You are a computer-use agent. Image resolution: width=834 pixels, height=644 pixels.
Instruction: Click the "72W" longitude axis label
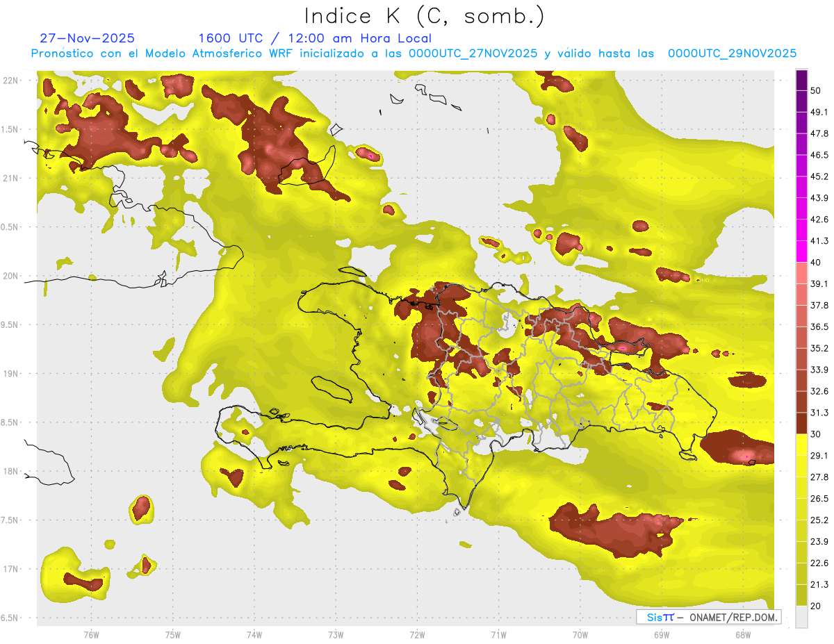pyautogui.click(x=417, y=634)
